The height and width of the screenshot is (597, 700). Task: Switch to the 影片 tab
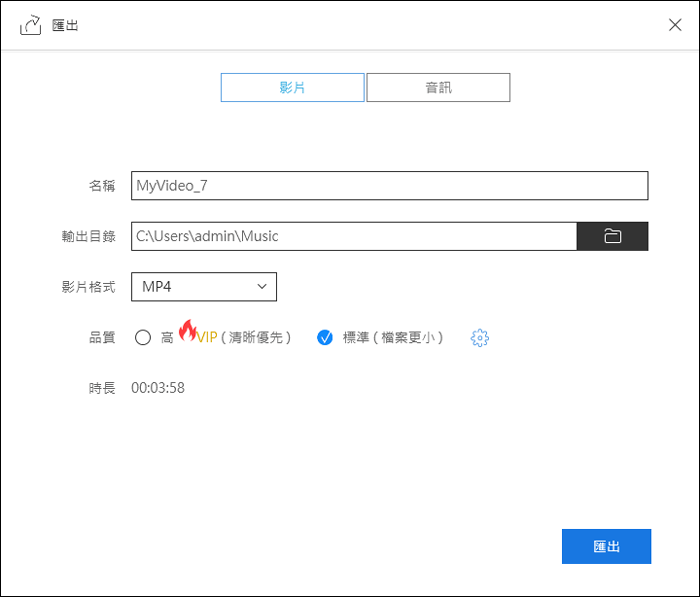pyautogui.click(x=292, y=87)
